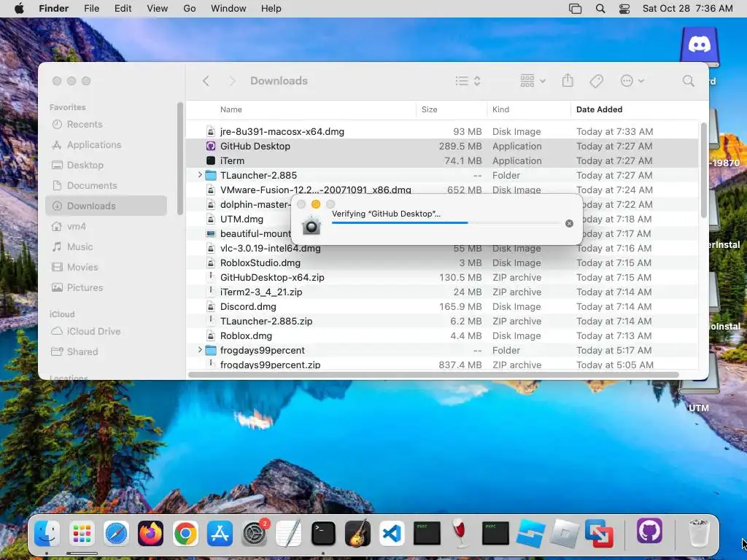
Task: Open the App Store dock icon
Action: (x=220, y=533)
